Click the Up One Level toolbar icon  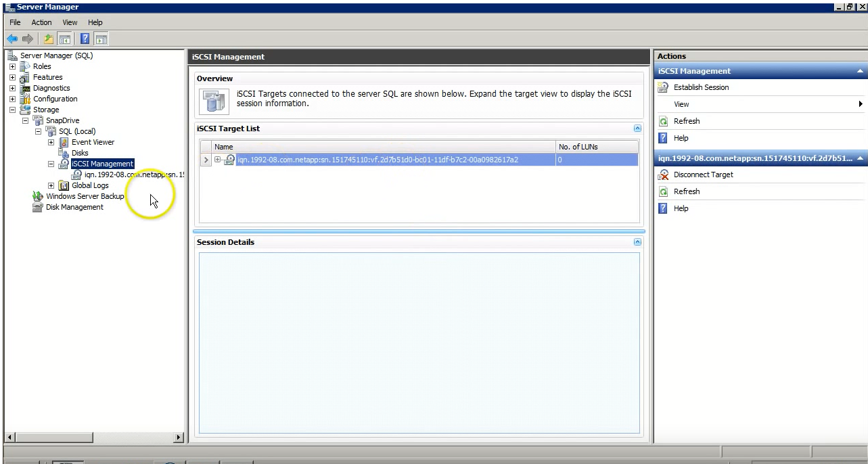pyautogui.click(x=49, y=39)
